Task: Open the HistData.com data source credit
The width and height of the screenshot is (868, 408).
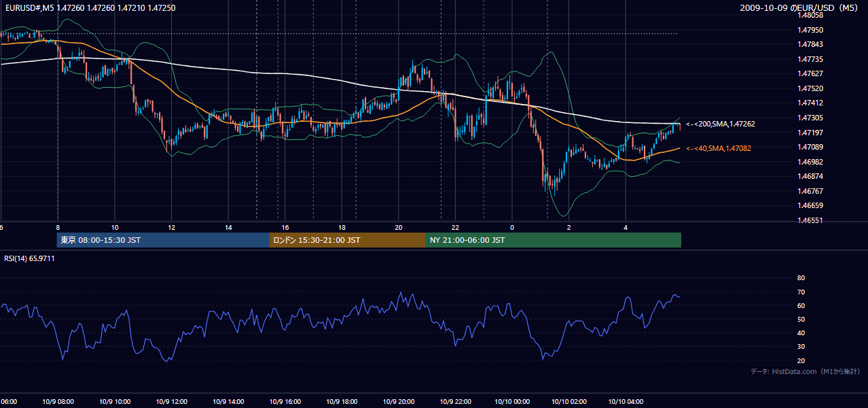Action: click(806, 371)
